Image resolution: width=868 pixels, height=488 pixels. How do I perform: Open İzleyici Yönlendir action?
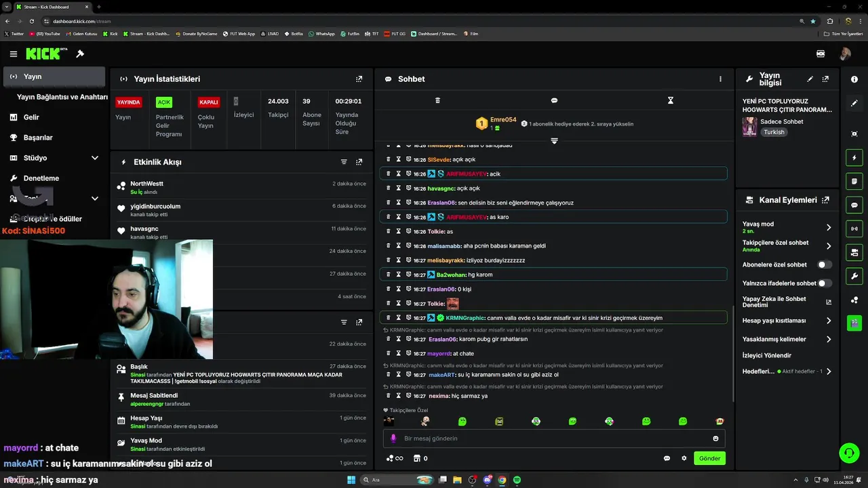tap(767, 355)
